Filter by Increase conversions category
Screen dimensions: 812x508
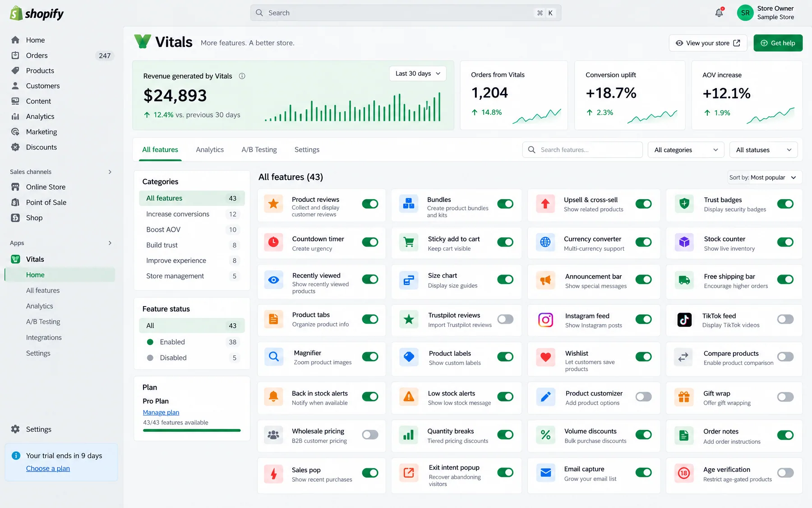[x=192, y=214]
